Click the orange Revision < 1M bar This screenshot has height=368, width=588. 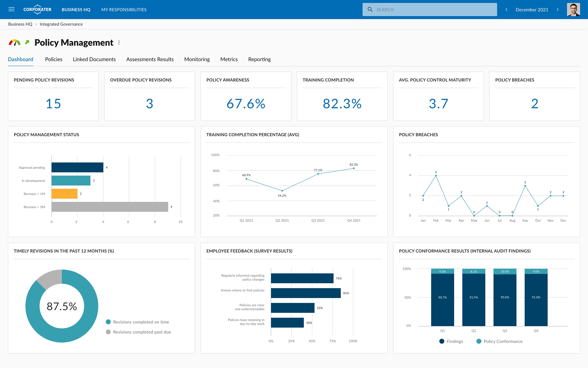tap(64, 194)
